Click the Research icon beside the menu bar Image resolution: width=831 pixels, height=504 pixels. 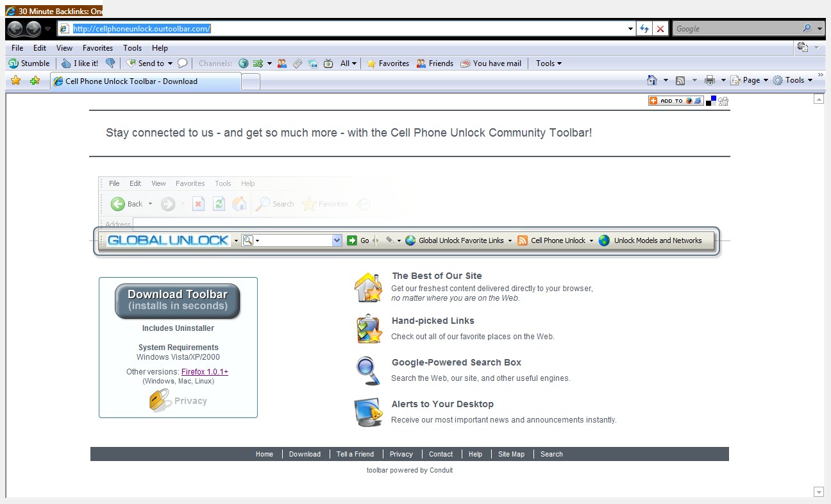(803, 47)
